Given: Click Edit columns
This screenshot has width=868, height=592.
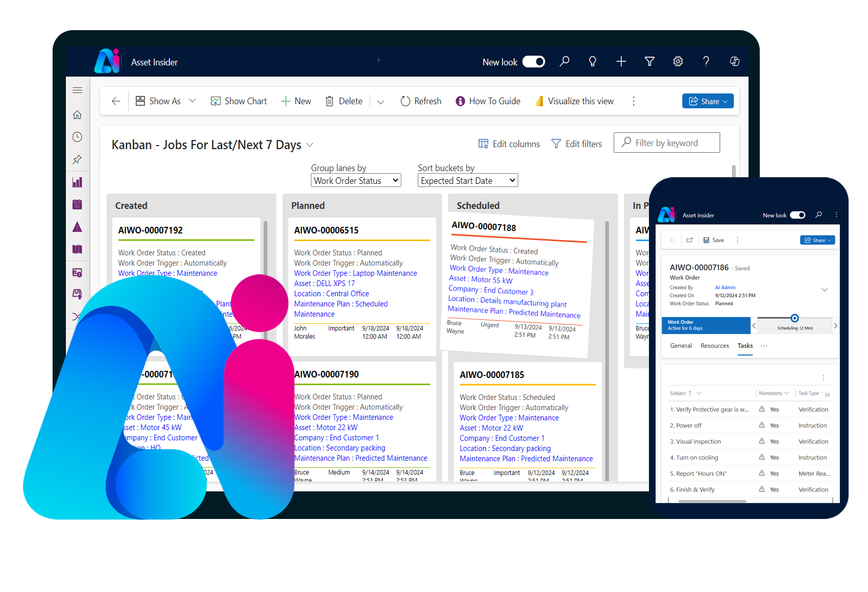Looking at the screenshot, I should (509, 144).
